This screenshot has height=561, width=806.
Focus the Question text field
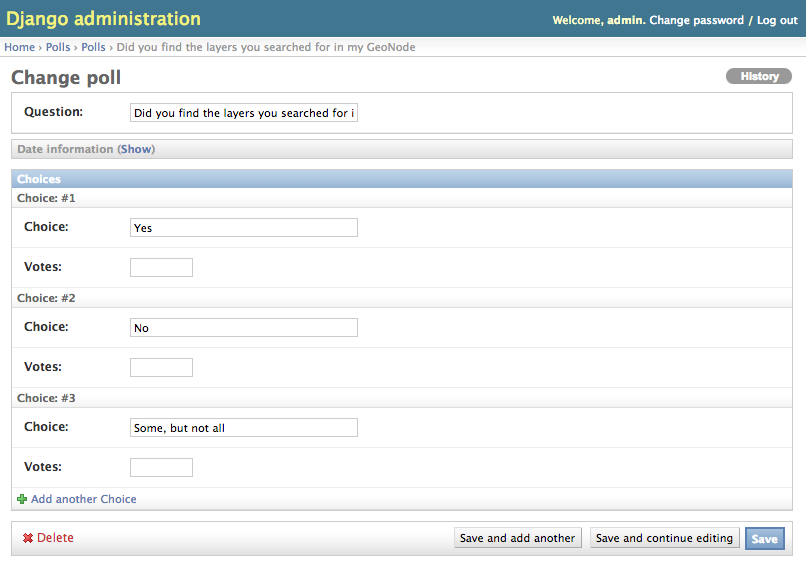[x=244, y=113]
